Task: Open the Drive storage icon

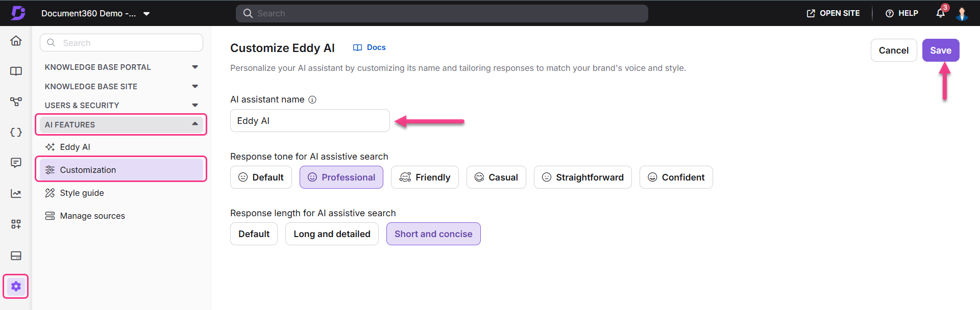Action: (x=16, y=255)
